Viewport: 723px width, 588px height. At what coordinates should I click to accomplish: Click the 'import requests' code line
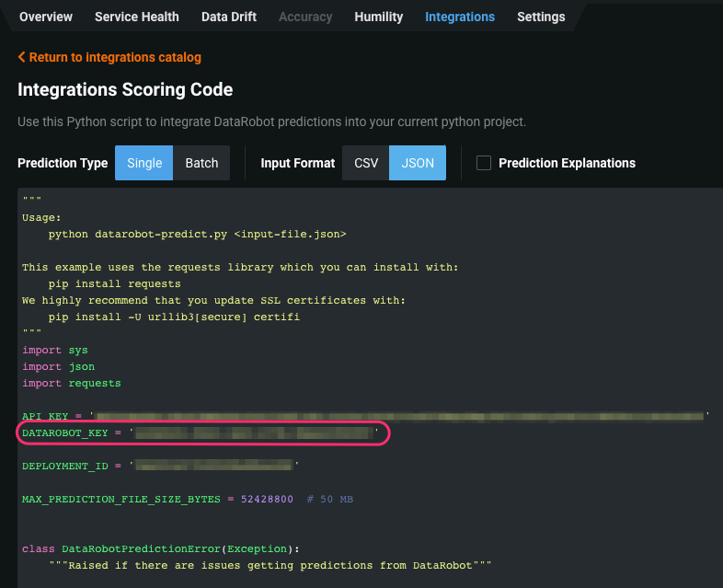tap(72, 383)
